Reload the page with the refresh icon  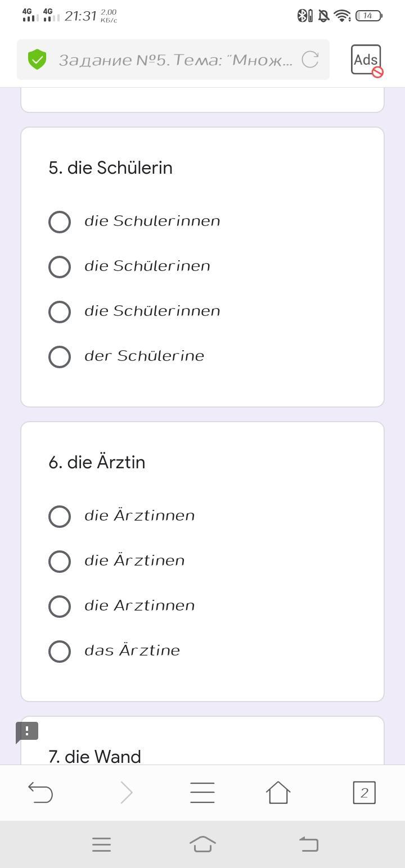click(310, 59)
